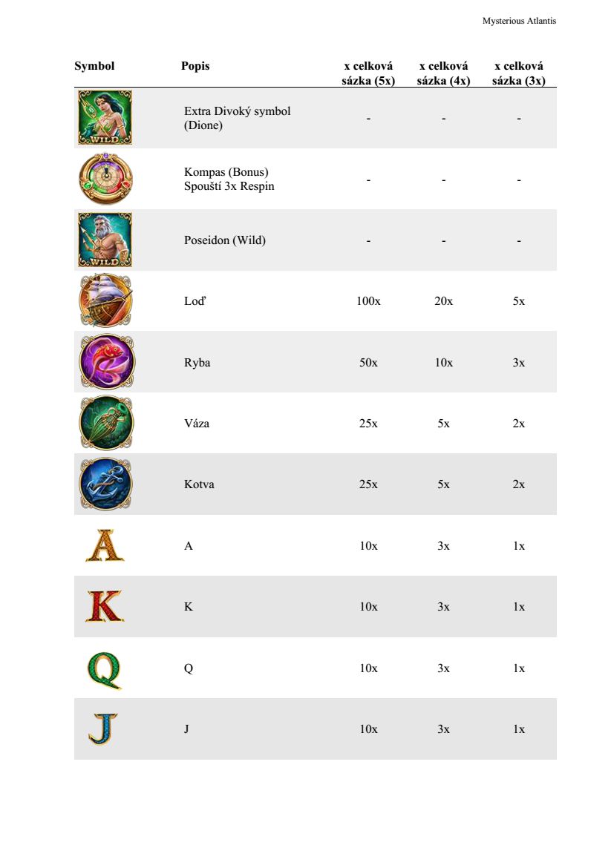614x868 pixels.
Task: Select the 50x payout value for Ryba
Action: [x=368, y=363]
